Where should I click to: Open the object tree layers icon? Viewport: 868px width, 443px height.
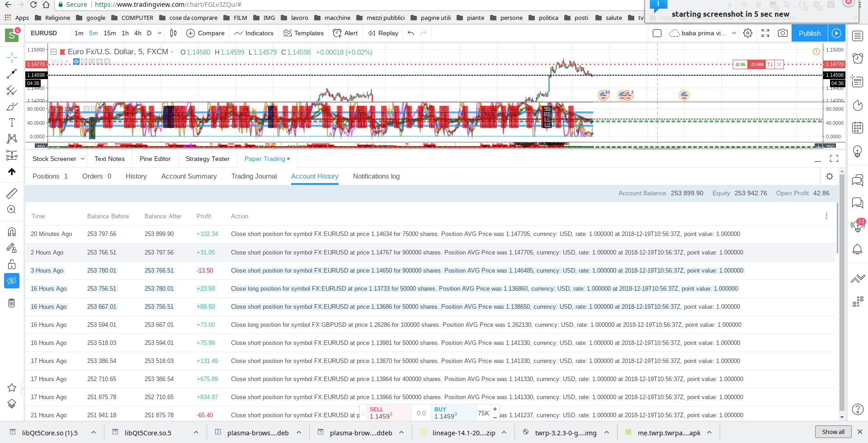click(12, 404)
